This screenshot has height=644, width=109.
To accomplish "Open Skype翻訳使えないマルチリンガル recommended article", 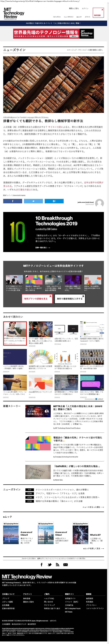I will (x=41, y=387).
